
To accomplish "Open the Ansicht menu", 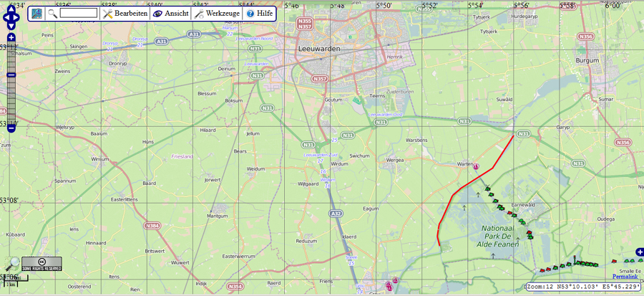I will (171, 13).
